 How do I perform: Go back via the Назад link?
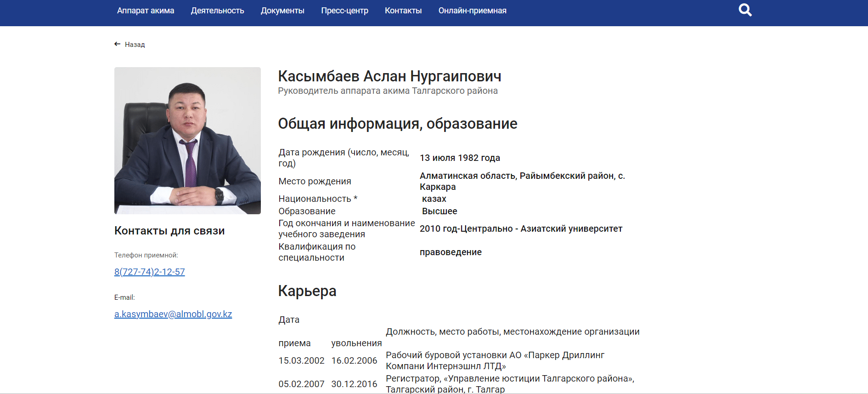135,45
